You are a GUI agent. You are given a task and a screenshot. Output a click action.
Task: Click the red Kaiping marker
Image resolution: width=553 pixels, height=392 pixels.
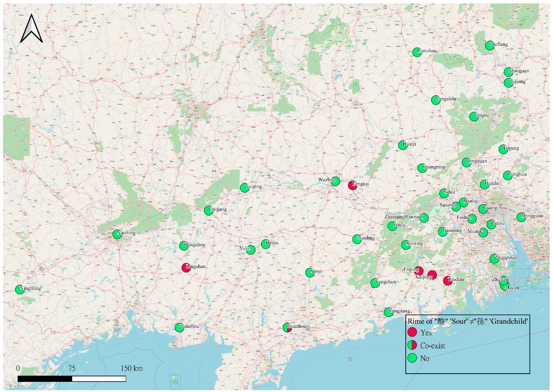point(432,275)
